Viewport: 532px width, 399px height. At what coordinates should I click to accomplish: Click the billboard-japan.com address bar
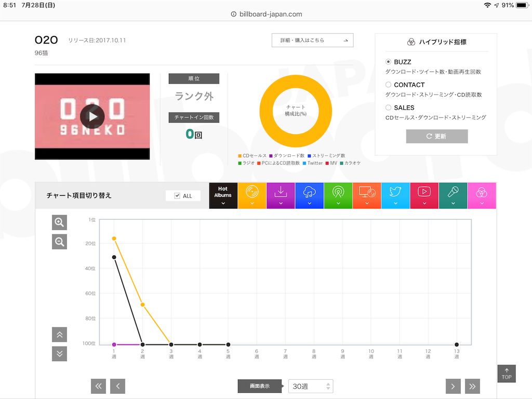point(267,14)
